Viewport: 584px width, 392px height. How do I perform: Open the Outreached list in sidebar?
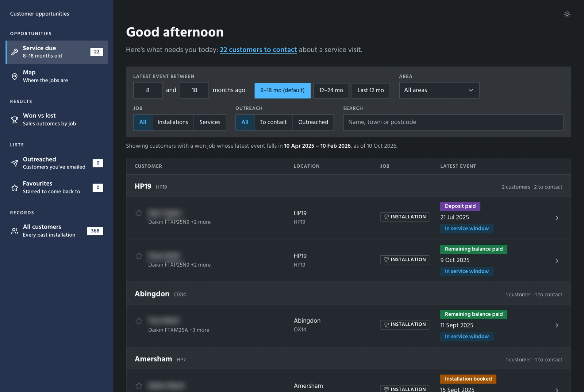click(x=57, y=163)
